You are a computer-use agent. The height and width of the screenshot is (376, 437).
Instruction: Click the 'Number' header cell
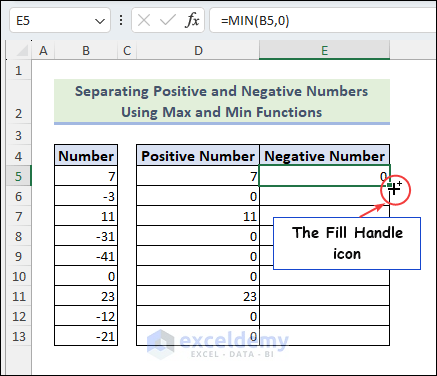click(x=86, y=155)
